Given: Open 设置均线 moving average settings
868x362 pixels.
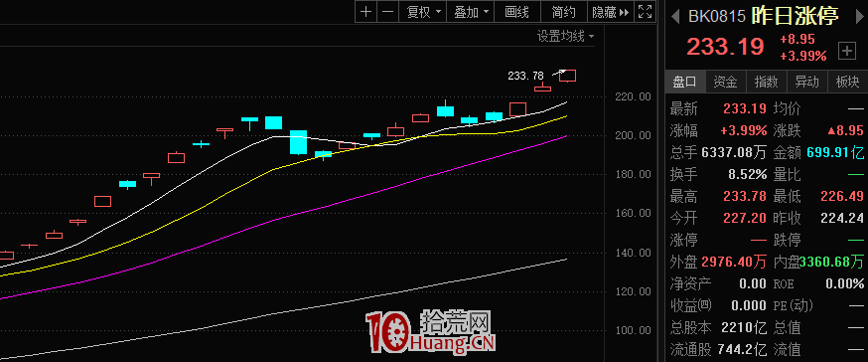Looking at the screenshot, I should (565, 37).
